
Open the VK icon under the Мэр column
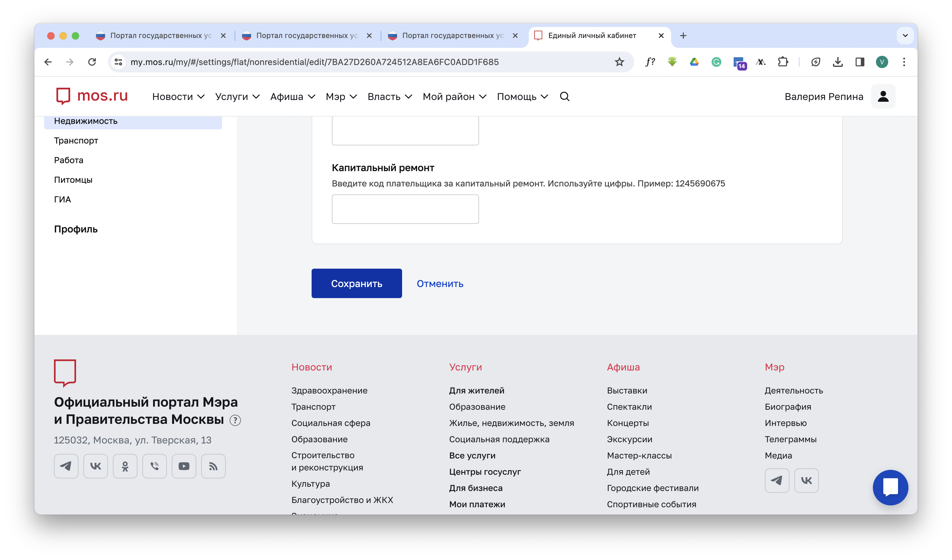[806, 480]
